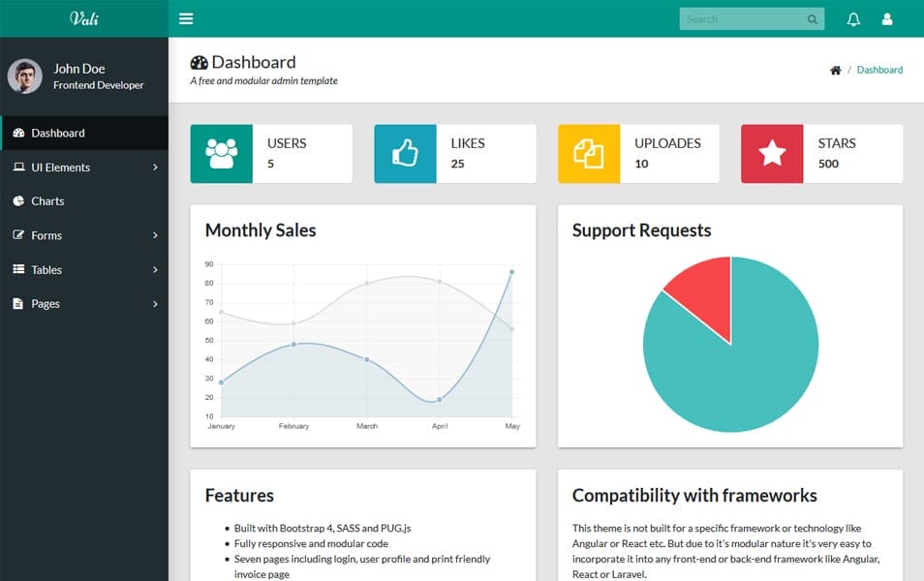The image size is (924, 581).
Task: Click the home icon in breadcrumb
Action: pyautogui.click(x=835, y=70)
